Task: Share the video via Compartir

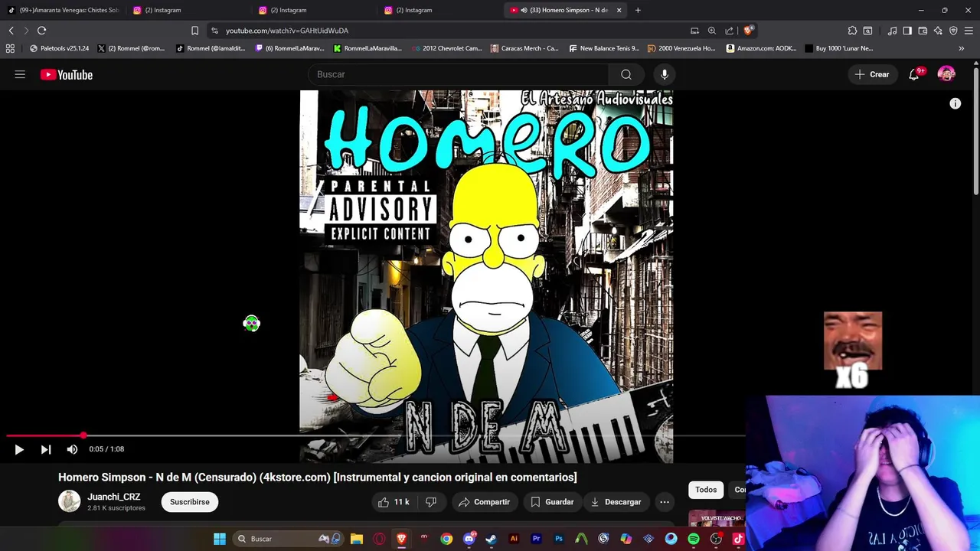Action: click(x=484, y=502)
